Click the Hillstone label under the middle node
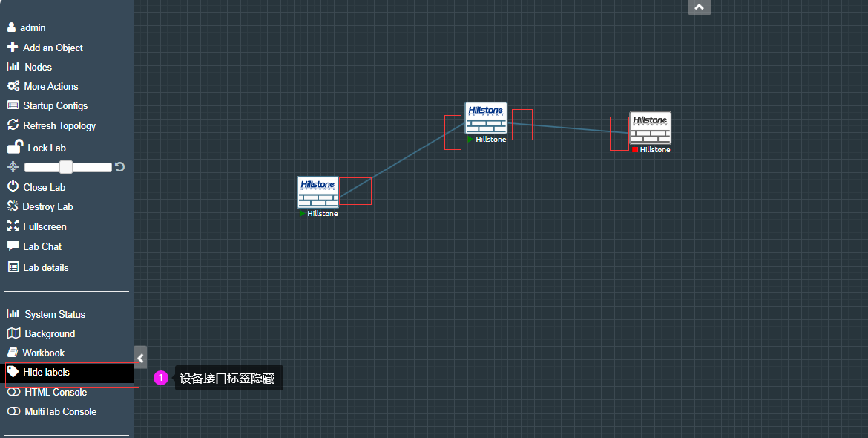This screenshot has width=868, height=438. (x=491, y=139)
